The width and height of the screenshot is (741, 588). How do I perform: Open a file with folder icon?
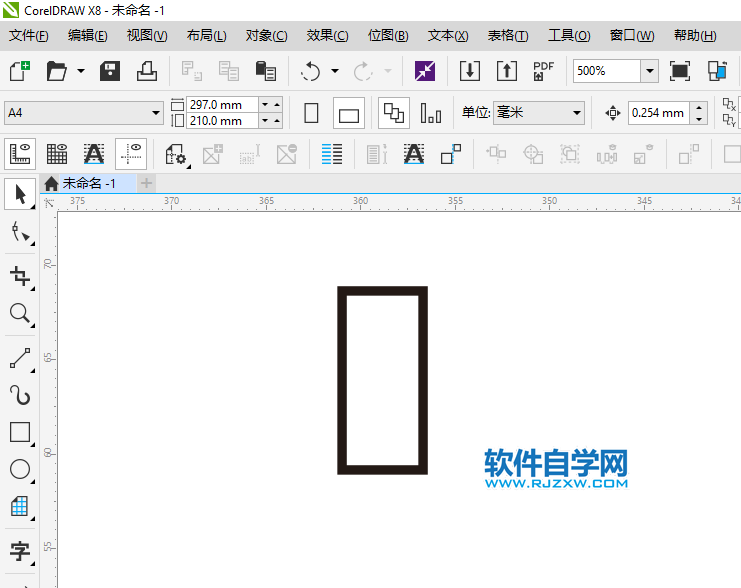57,71
